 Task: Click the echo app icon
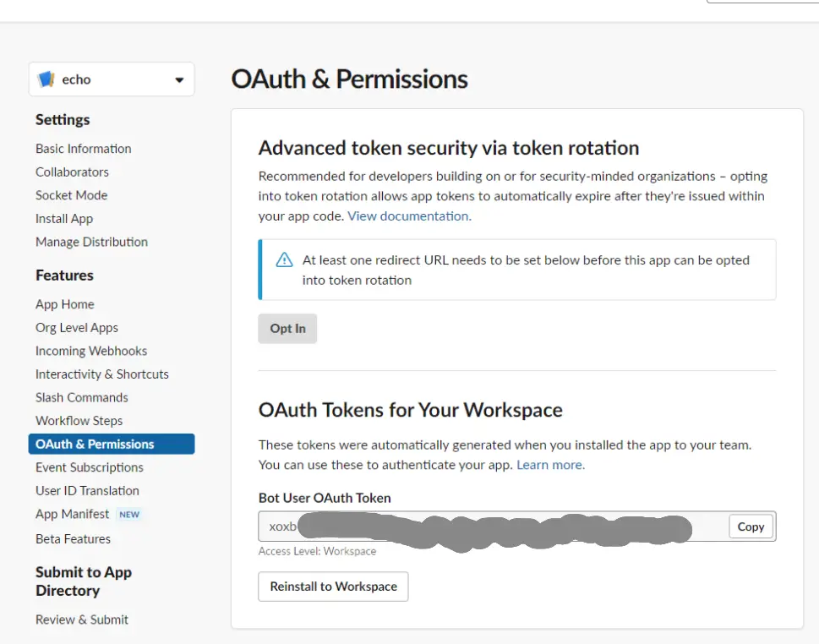click(x=46, y=79)
